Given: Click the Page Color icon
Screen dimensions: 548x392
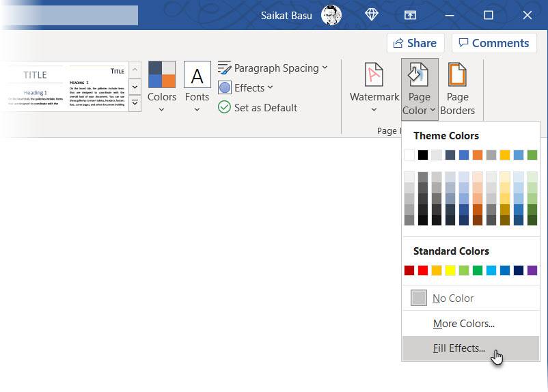Looking at the screenshot, I should [x=419, y=74].
